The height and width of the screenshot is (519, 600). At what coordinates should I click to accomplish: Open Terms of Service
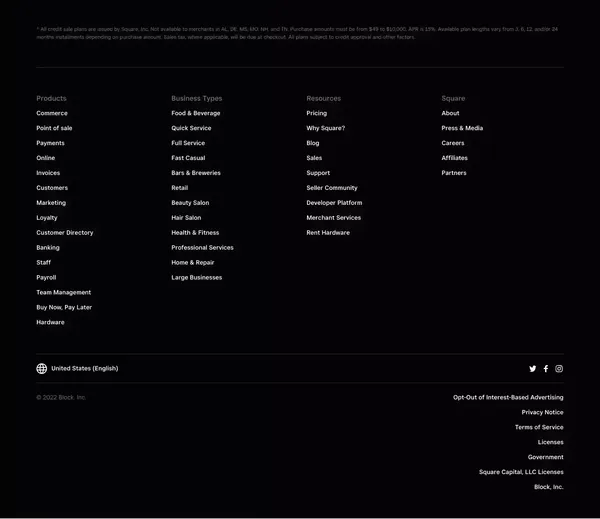pyautogui.click(x=539, y=428)
